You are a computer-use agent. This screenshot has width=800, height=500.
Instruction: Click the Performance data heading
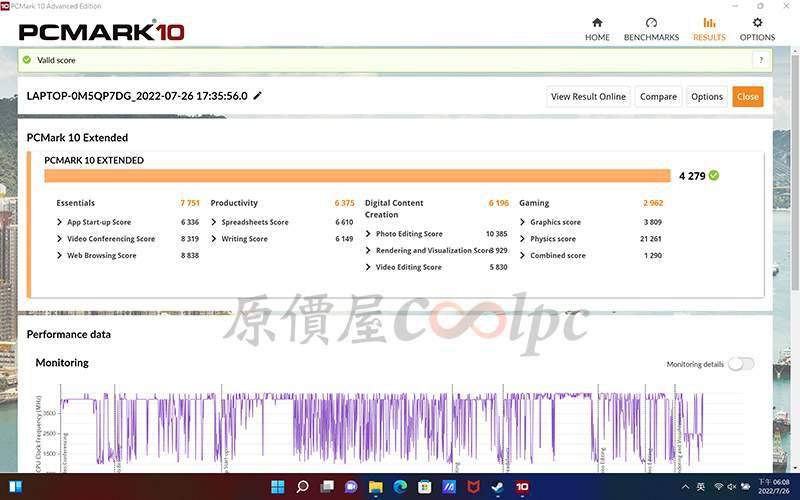point(68,334)
